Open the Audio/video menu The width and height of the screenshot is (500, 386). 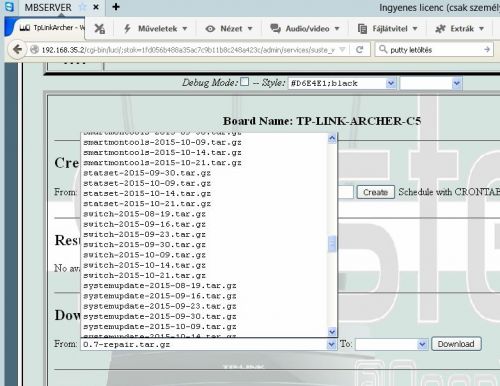pyautogui.click(x=305, y=29)
